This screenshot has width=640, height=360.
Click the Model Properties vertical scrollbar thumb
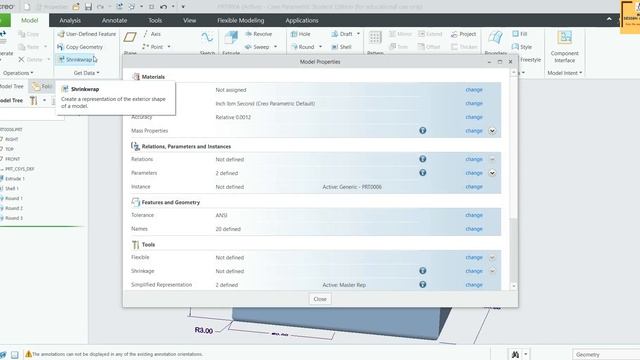coord(514,250)
